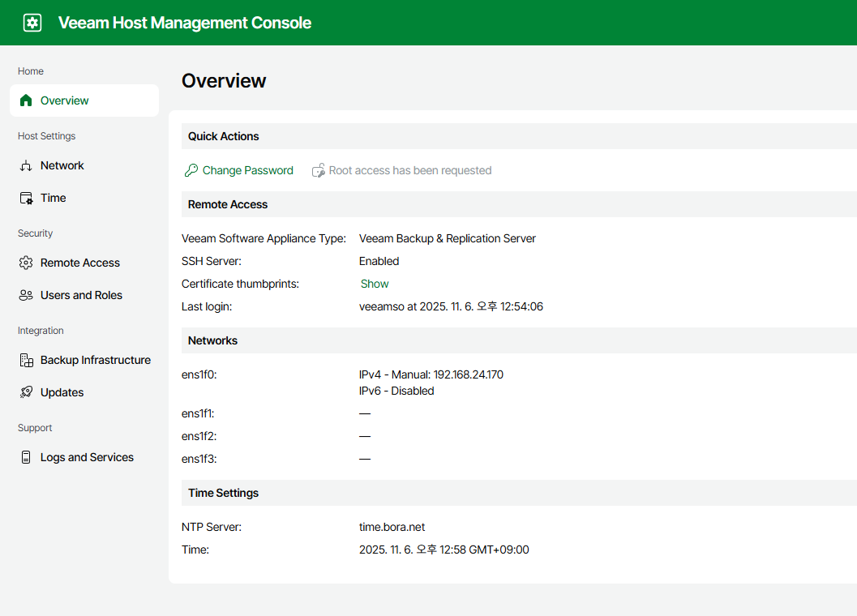The height and width of the screenshot is (616, 857).
Task: Click the Logs and Services document icon
Action: pos(26,457)
